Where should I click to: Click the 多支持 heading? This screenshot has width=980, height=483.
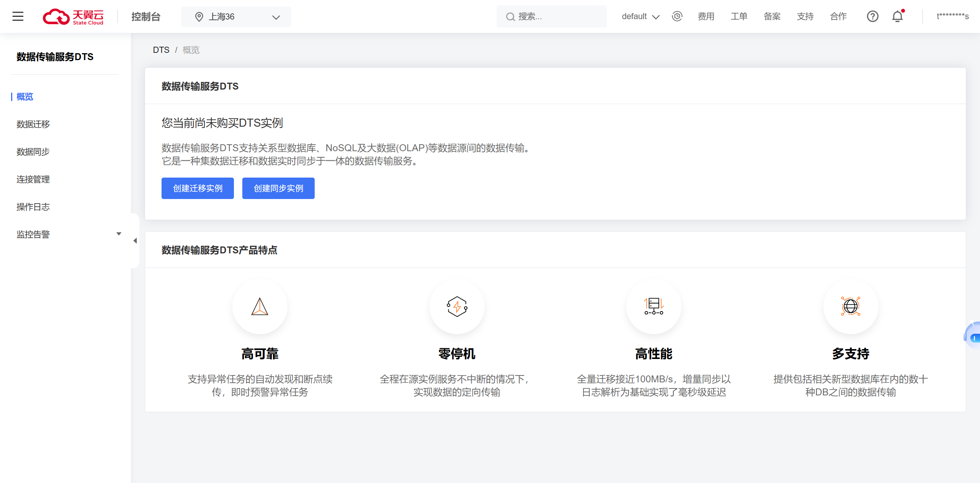[x=851, y=354]
